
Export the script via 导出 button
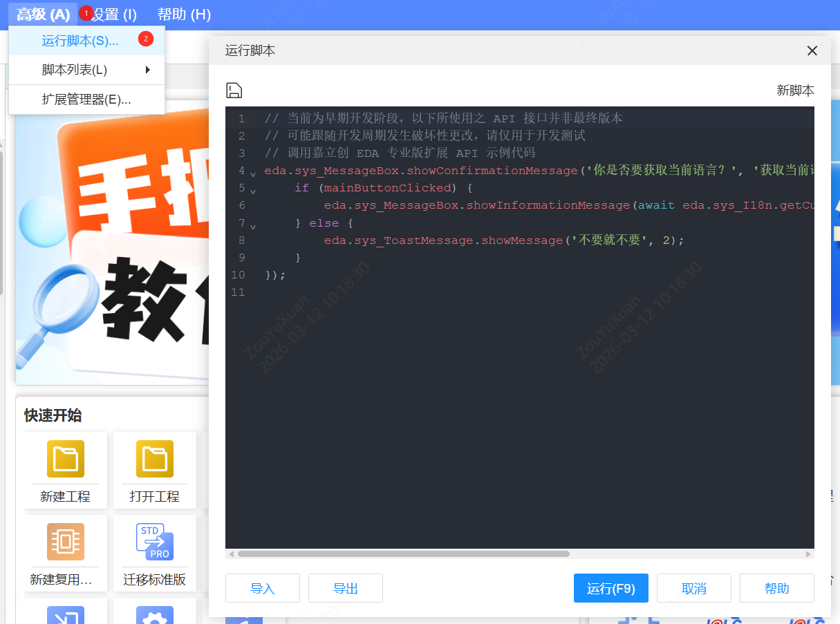pyautogui.click(x=345, y=588)
